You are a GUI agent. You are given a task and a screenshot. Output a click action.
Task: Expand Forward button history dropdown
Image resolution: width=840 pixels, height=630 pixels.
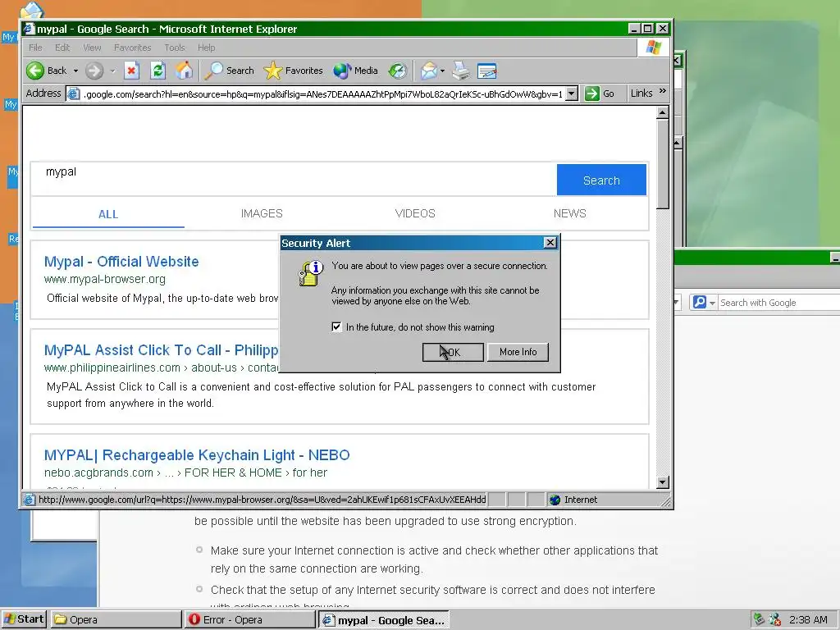112,71
